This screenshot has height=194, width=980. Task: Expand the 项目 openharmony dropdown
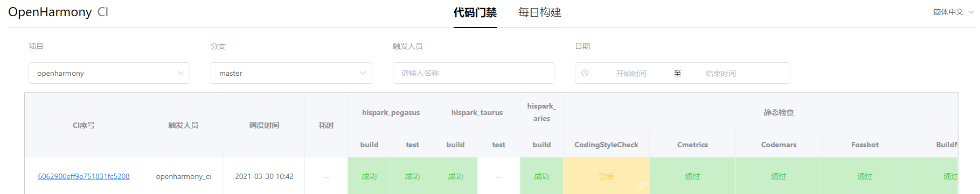click(109, 73)
